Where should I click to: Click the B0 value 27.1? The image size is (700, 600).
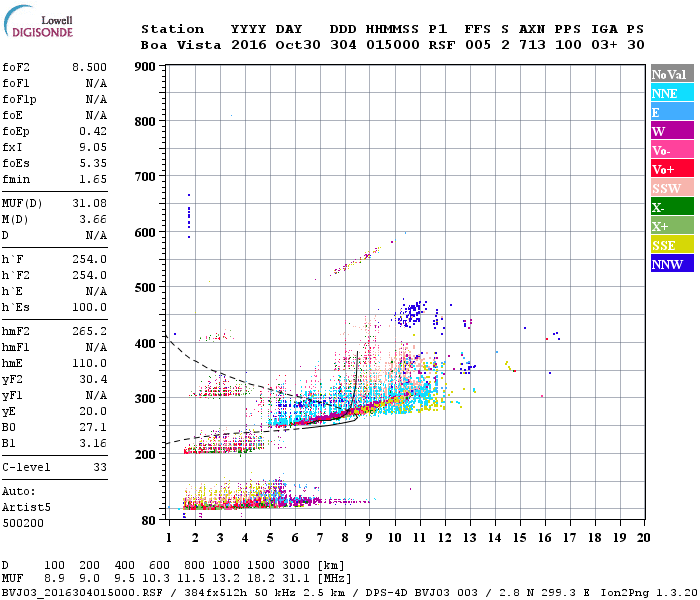click(93, 428)
